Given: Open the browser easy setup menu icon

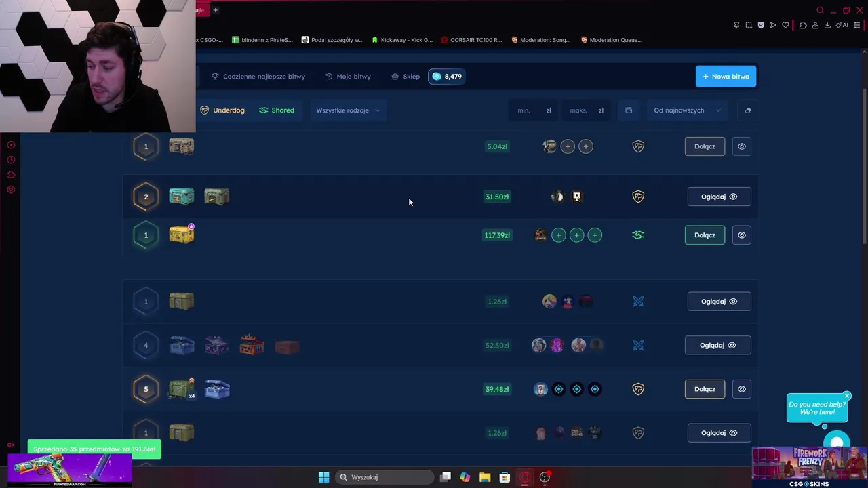Looking at the screenshot, I should pos(856,25).
